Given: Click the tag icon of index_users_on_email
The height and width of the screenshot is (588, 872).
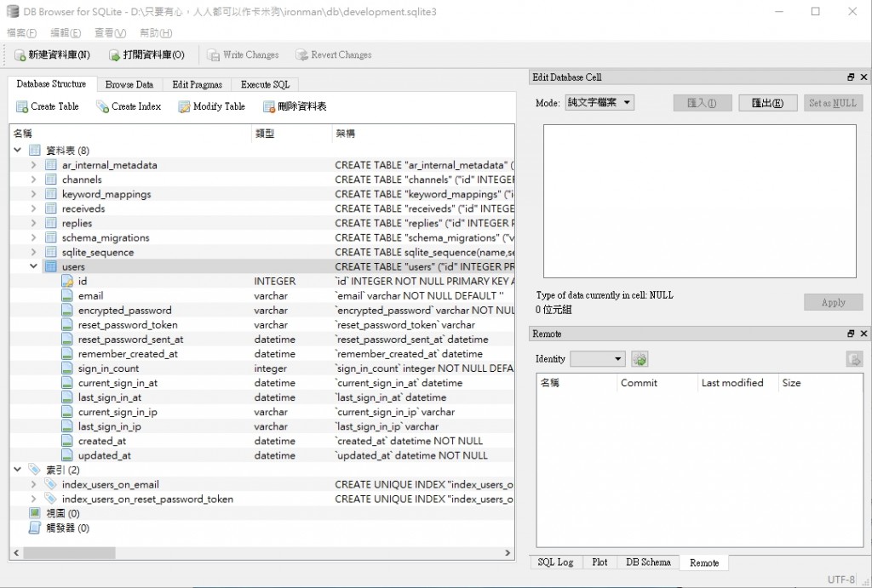Looking at the screenshot, I should [x=50, y=484].
